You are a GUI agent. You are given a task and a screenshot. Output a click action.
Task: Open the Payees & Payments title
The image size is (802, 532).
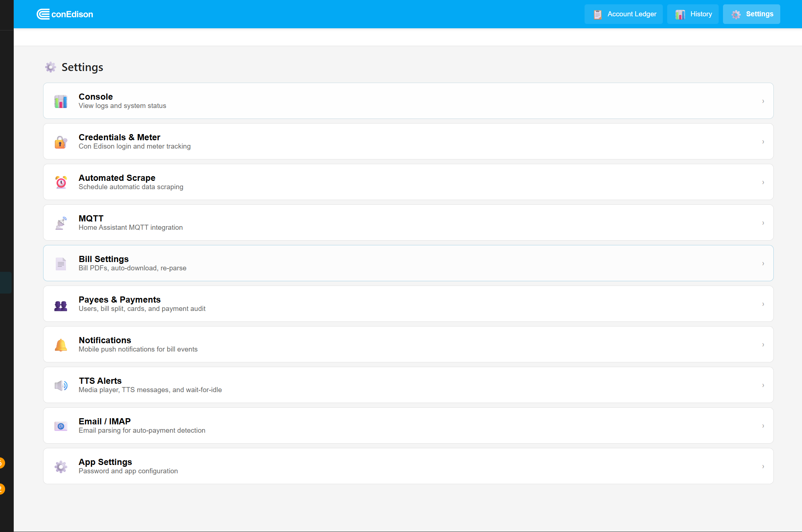[x=119, y=300]
